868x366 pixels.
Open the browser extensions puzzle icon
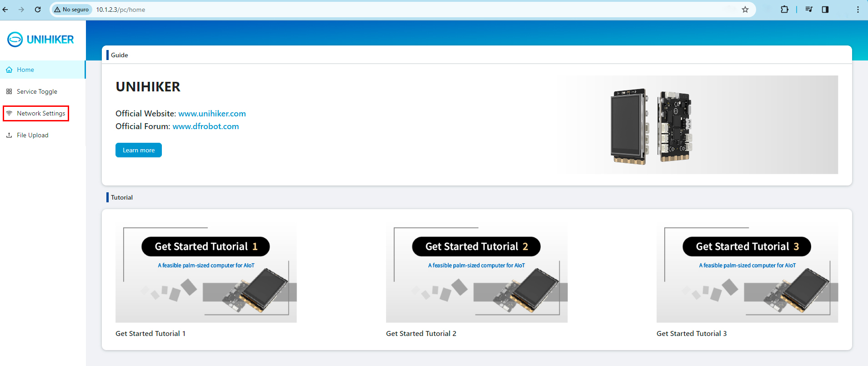tap(784, 10)
